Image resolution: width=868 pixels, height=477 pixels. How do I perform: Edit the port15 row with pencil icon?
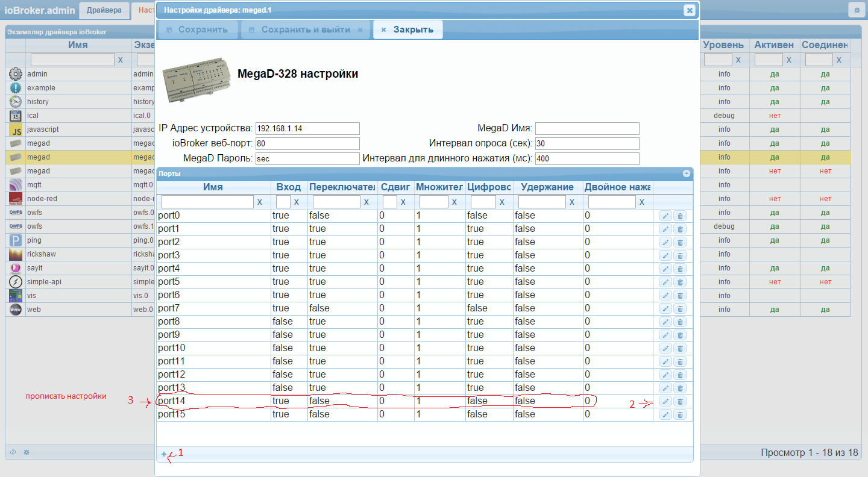point(665,414)
